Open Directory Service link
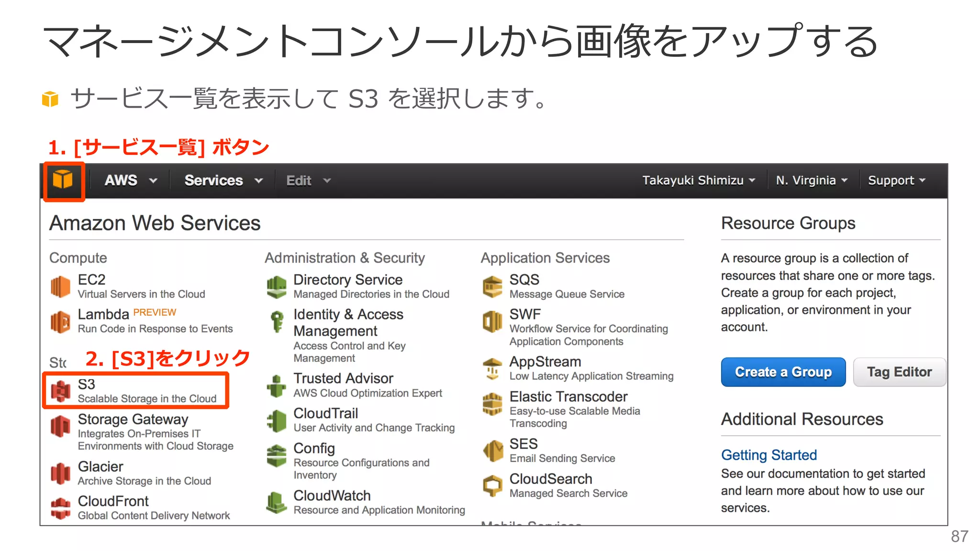The width and height of the screenshot is (980, 551). tap(348, 279)
